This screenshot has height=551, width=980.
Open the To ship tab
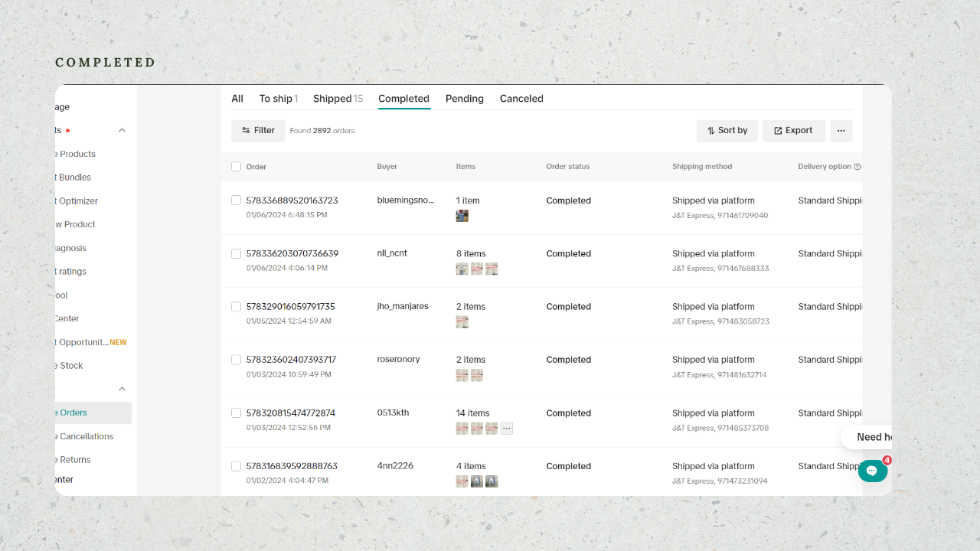[279, 99]
